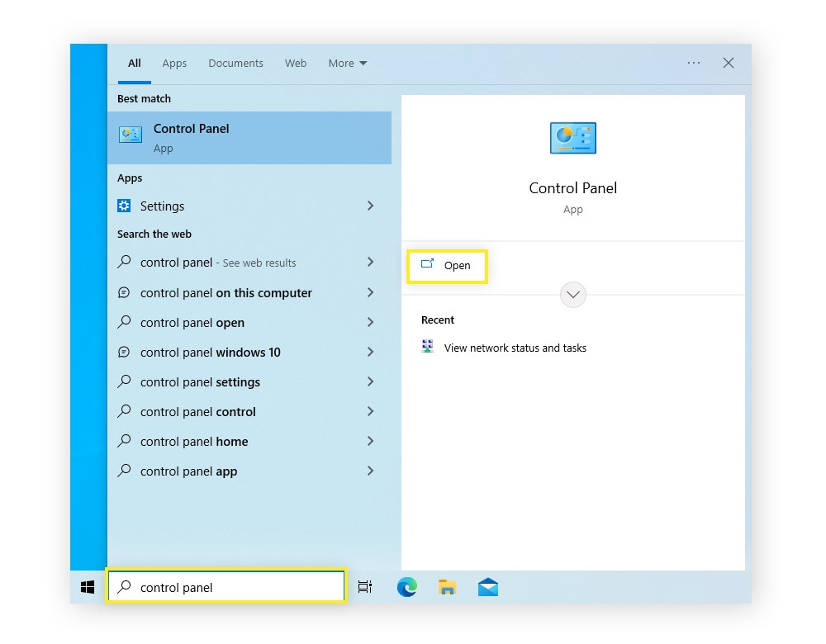Select 'control panel home' suggestion
Screen dimensions: 826x644
coord(249,441)
